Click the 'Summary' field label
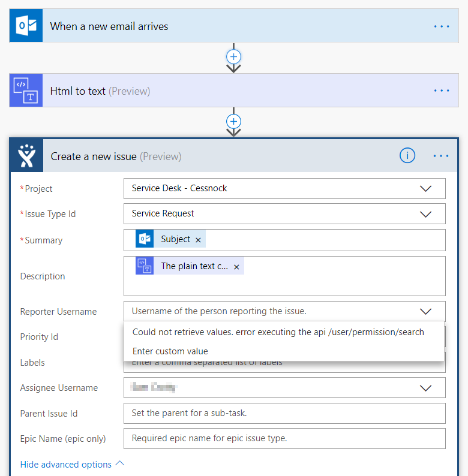468x476 pixels. (43, 240)
